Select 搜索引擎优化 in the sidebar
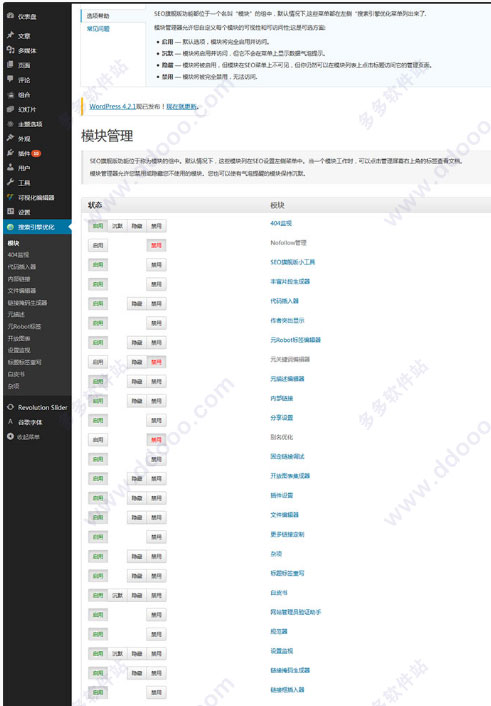 click(37, 227)
